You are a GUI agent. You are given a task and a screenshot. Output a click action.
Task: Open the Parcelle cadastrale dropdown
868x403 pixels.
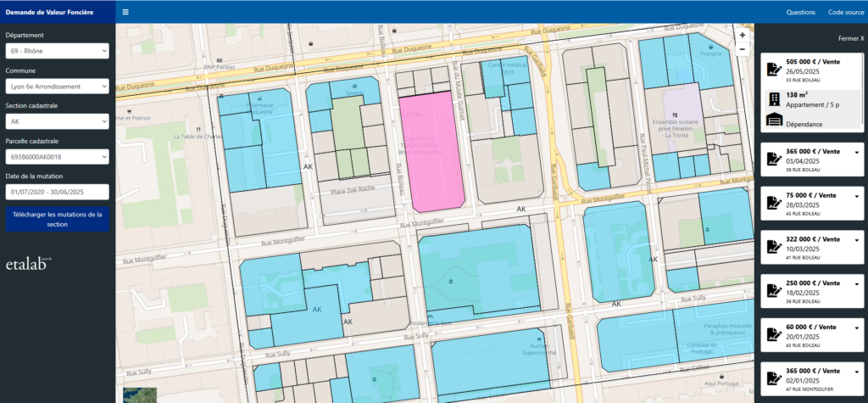pos(58,157)
